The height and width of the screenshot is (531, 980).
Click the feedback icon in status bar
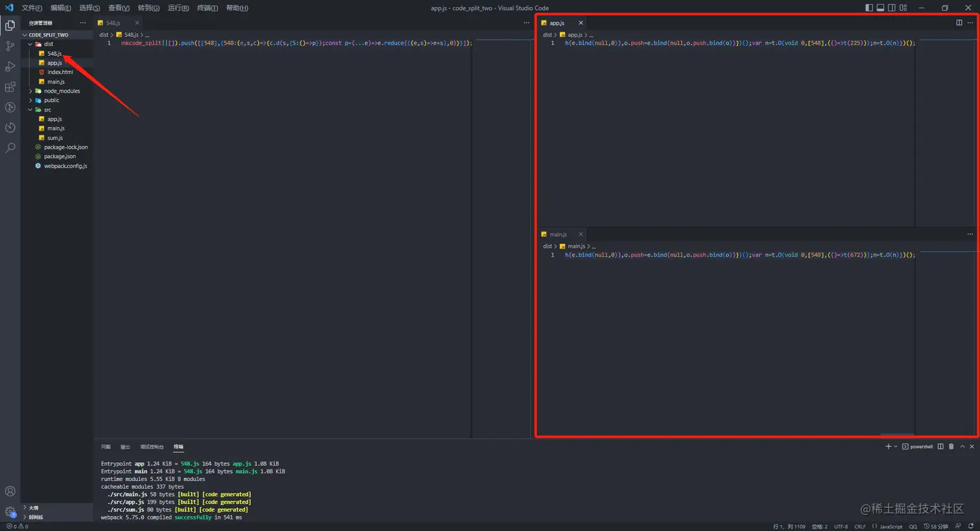(959, 526)
